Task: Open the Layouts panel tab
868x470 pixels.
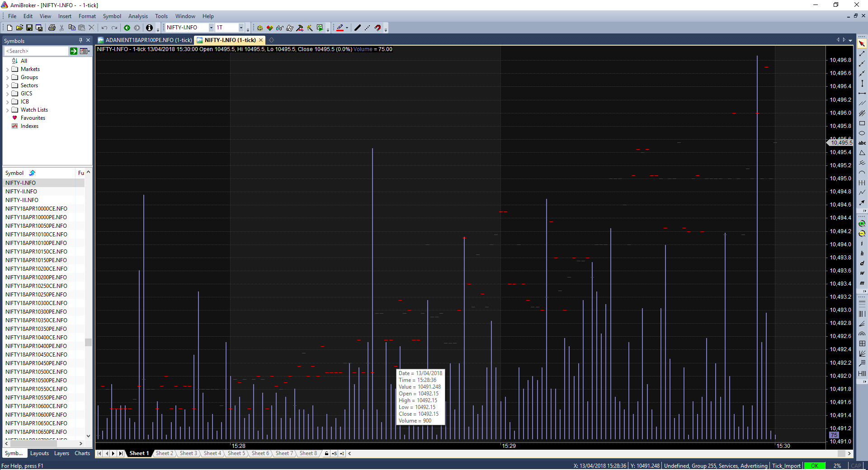Action: click(39, 453)
